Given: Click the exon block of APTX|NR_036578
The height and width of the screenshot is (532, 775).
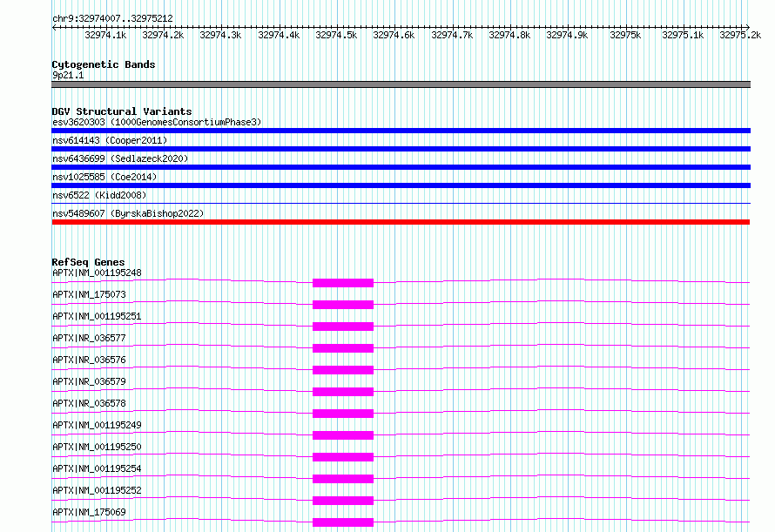Looking at the screenshot, I should click(343, 414).
